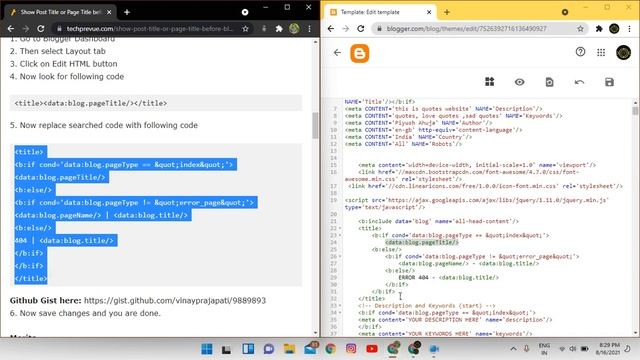Viewport: 640px width, 360px height.
Task: Click Blogger's back arrow beside the logo
Action: 337,53
